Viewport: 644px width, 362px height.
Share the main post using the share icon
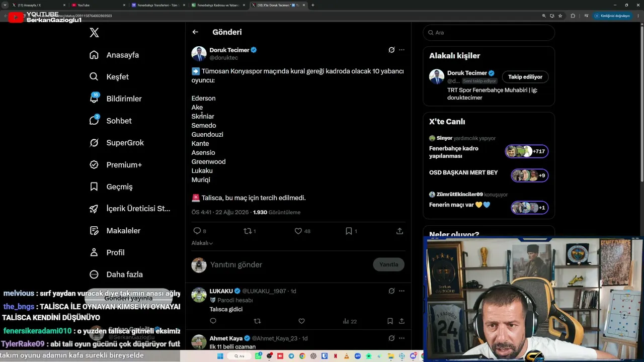pyautogui.click(x=399, y=231)
